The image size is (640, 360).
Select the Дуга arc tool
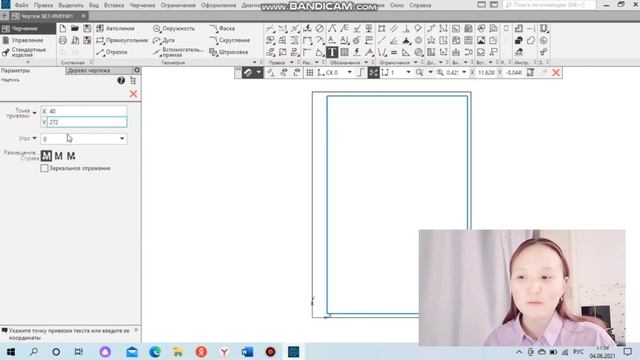click(164, 40)
